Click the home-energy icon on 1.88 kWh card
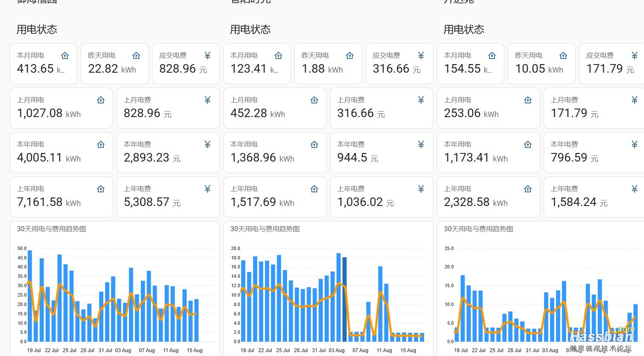644x356 pixels. click(x=350, y=56)
